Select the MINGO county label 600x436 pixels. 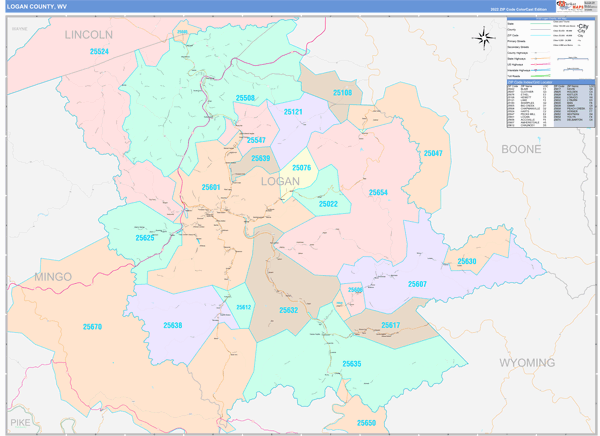53,276
